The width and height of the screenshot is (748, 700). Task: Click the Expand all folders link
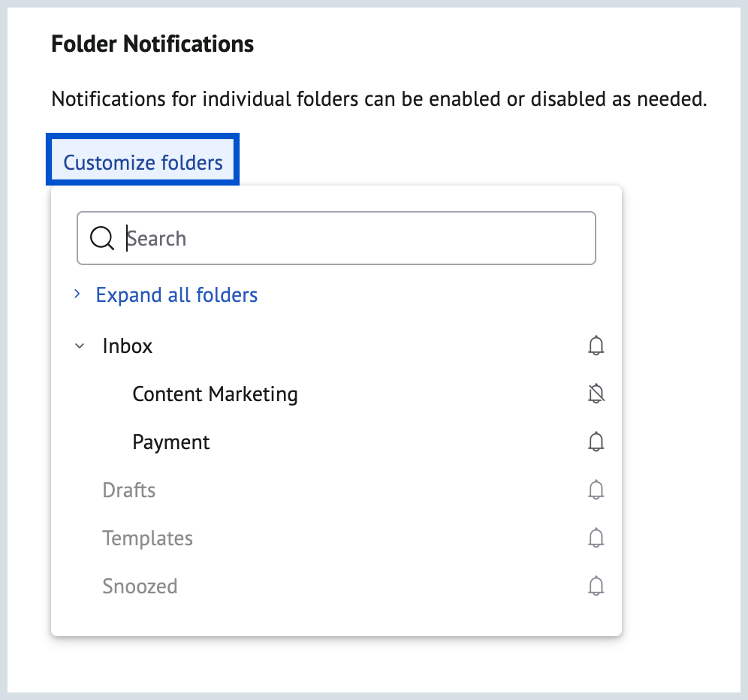click(176, 294)
